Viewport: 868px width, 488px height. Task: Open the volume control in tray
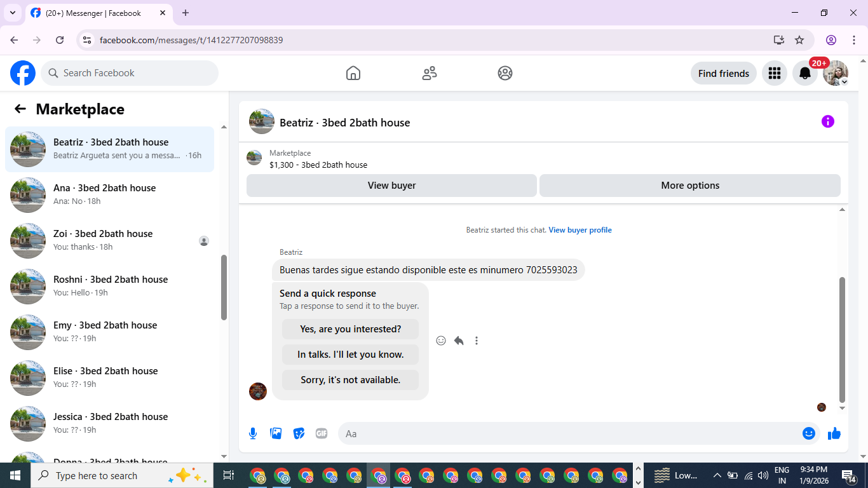[763, 475]
